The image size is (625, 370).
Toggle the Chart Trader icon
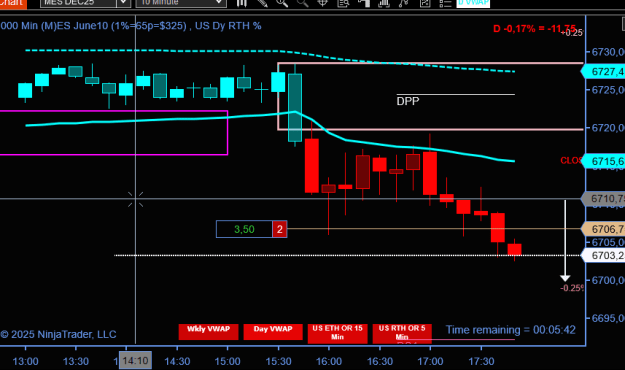tap(364, 3)
